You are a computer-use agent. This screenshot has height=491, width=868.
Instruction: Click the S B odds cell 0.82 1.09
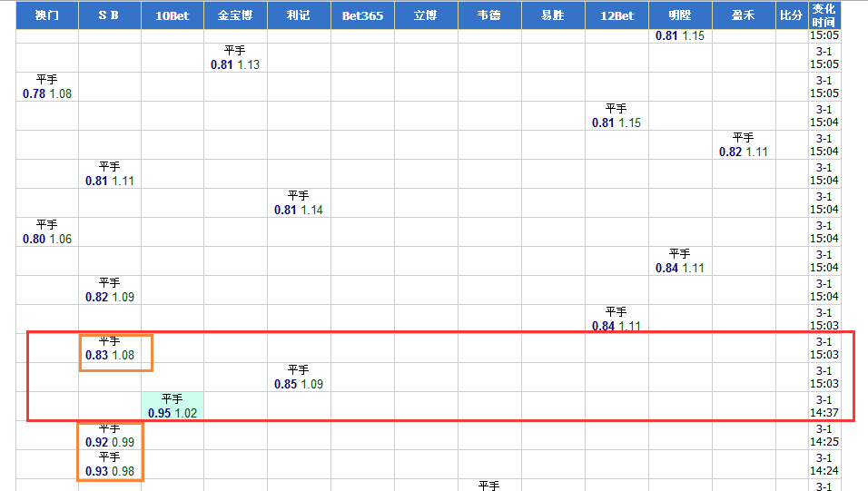(110, 290)
